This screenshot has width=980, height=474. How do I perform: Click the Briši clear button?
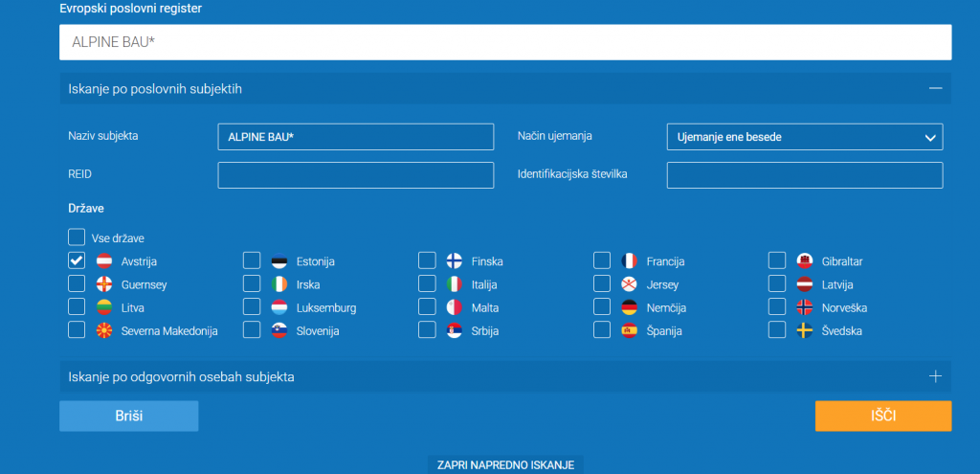pyautogui.click(x=128, y=417)
